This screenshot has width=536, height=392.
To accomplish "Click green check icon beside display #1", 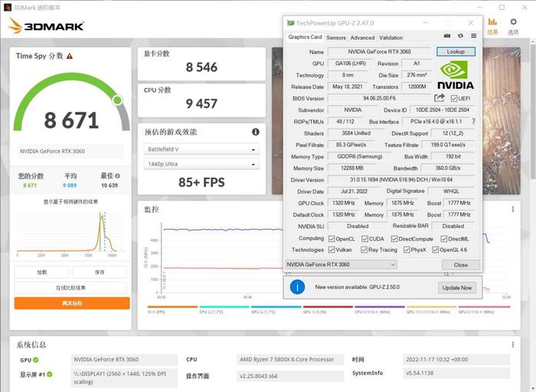I will 50,374.
